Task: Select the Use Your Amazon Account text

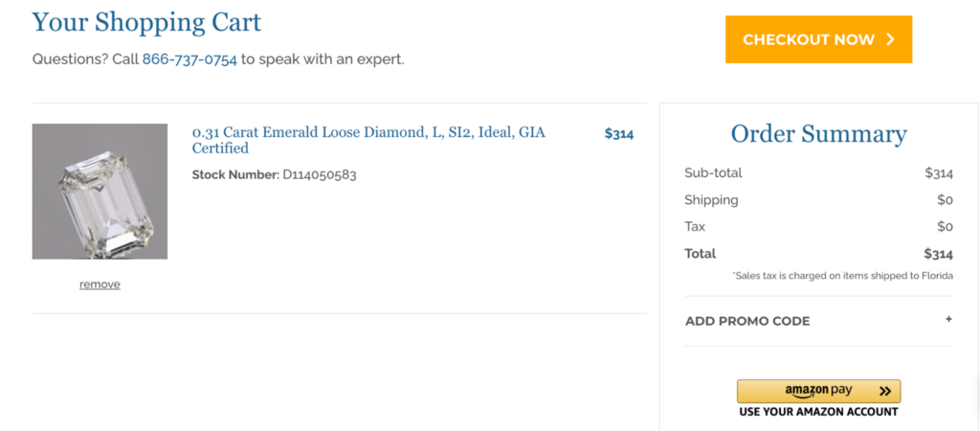Action: pyautogui.click(x=818, y=412)
